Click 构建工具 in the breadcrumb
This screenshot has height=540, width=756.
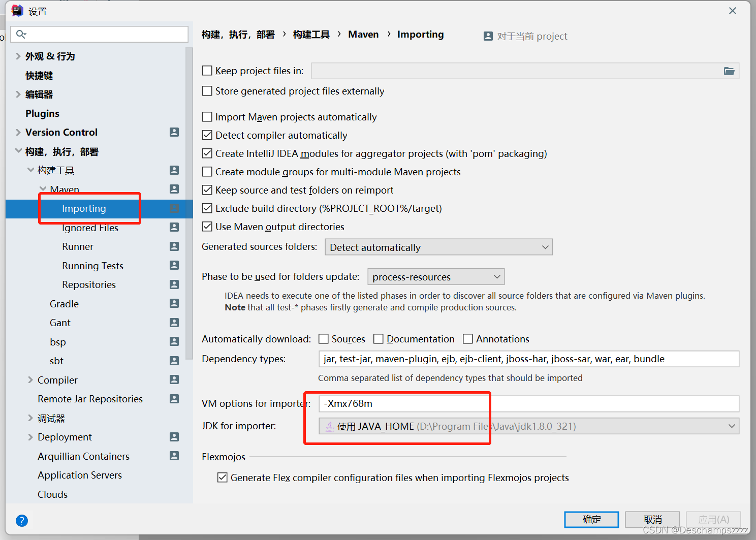pos(311,34)
